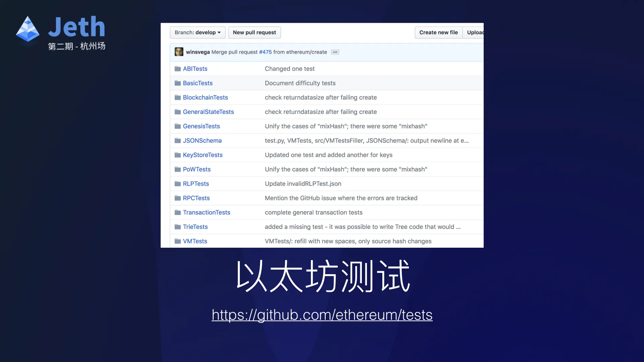Image resolution: width=644 pixels, height=362 pixels.
Task: Click the winsvega username link
Action: pos(198,52)
